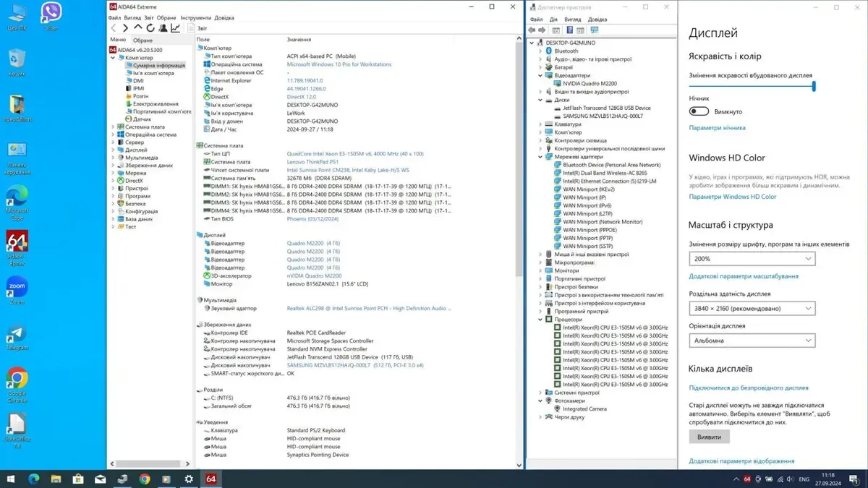The width and height of the screenshot is (868, 488).
Task: Open the Параметри Windows HD Color link
Action: click(732, 197)
